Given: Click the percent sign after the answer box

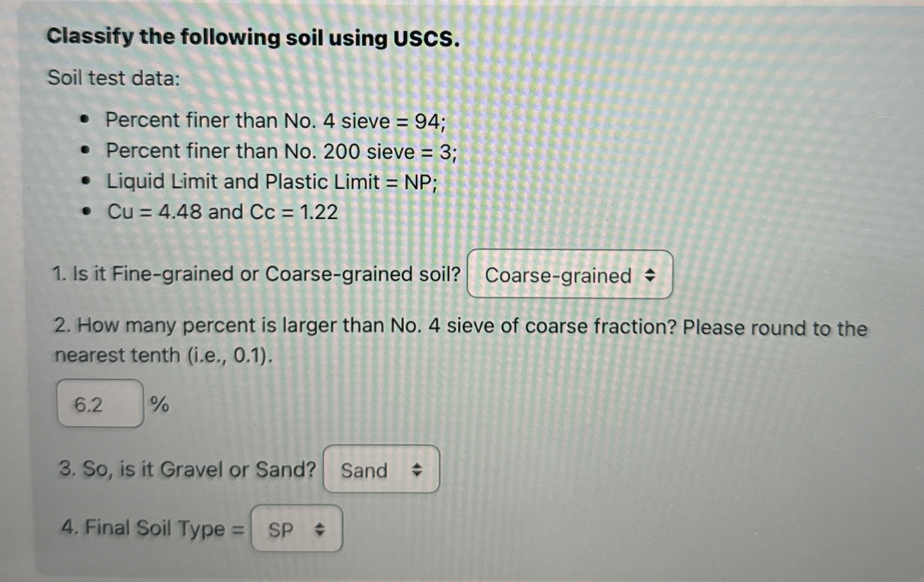Looking at the screenshot, I should pos(161,404).
